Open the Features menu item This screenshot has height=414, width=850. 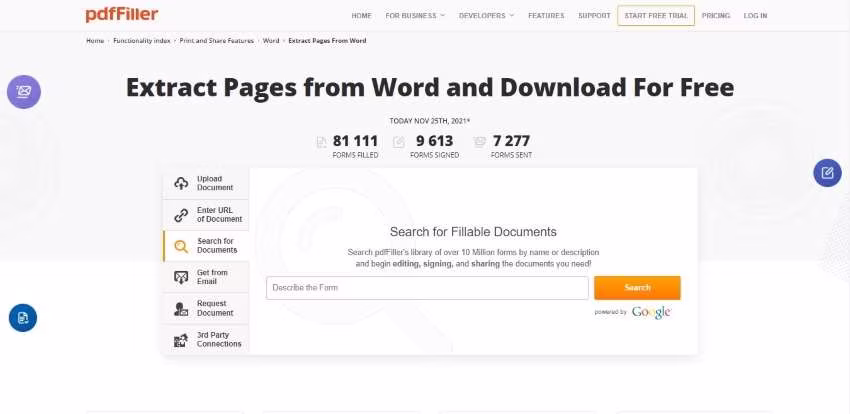point(546,16)
